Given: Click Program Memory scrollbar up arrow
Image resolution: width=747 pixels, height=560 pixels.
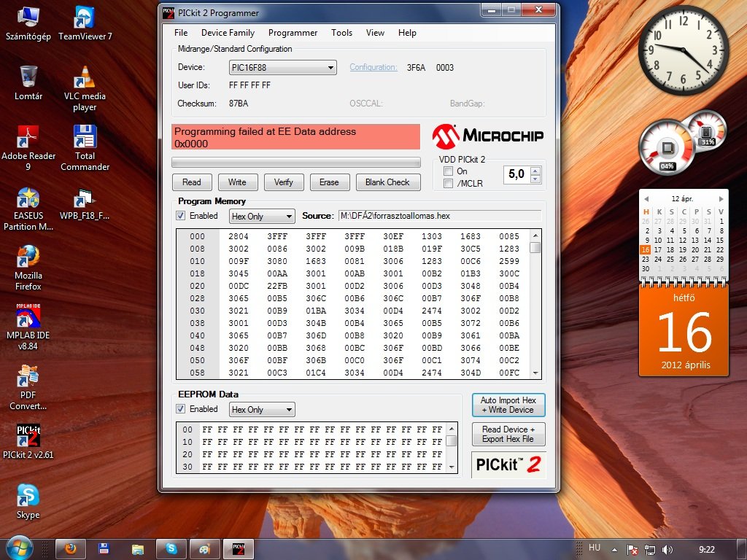Looking at the screenshot, I should point(535,236).
